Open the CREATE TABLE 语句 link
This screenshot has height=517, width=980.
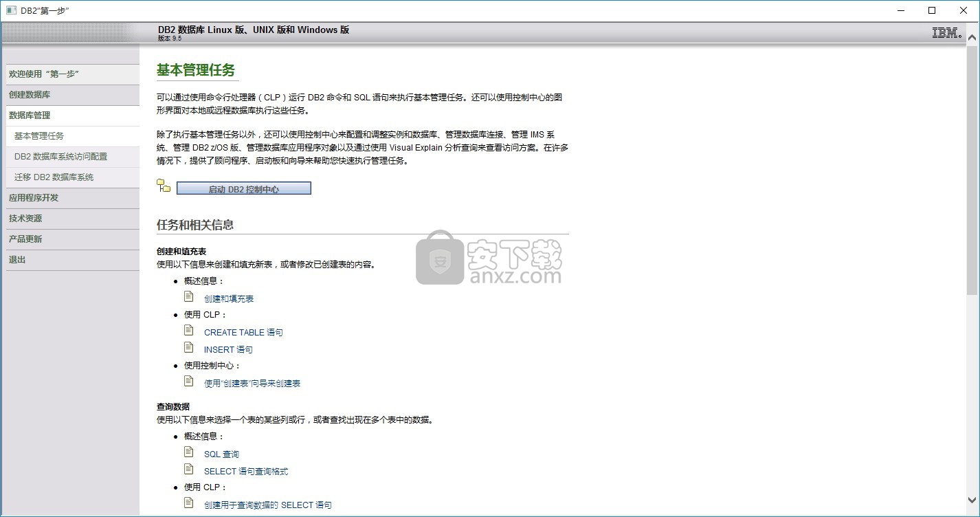(243, 332)
